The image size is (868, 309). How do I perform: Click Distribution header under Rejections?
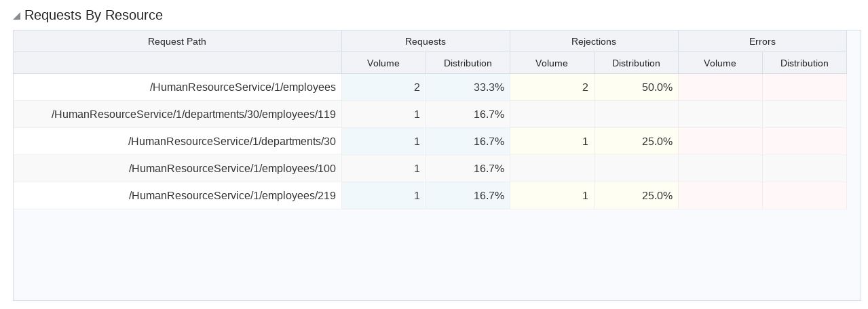(635, 63)
